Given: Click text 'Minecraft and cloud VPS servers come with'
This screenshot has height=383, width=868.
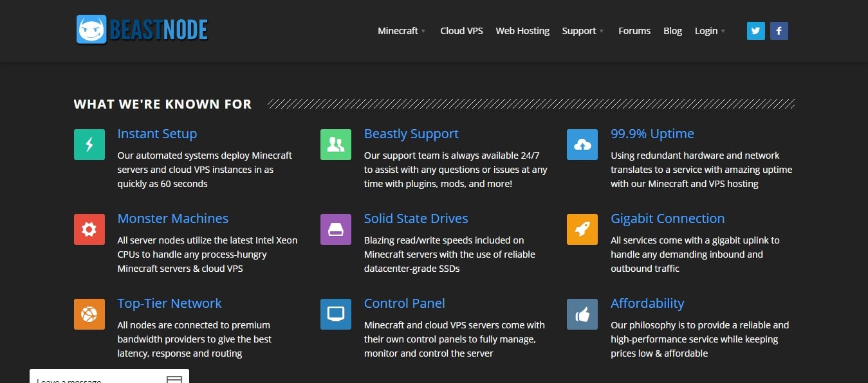Looking at the screenshot, I should pyautogui.click(x=454, y=325).
